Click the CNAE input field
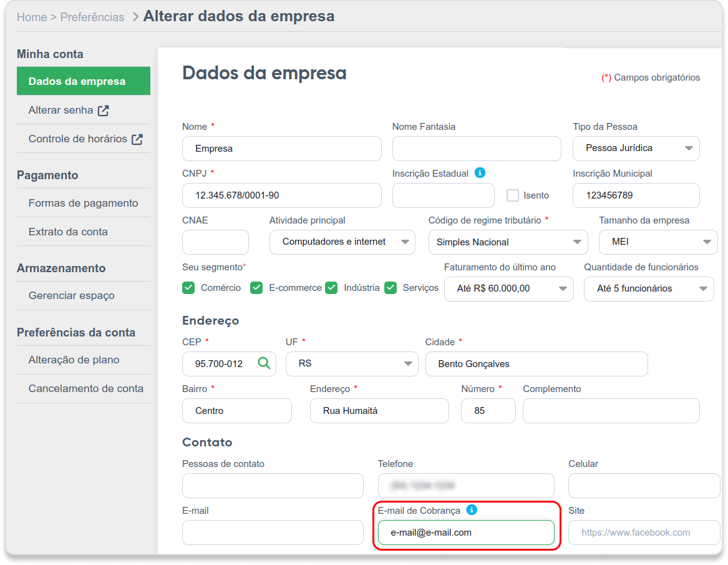Image resolution: width=728 pixels, height=565 pixels. click(215, 242)
